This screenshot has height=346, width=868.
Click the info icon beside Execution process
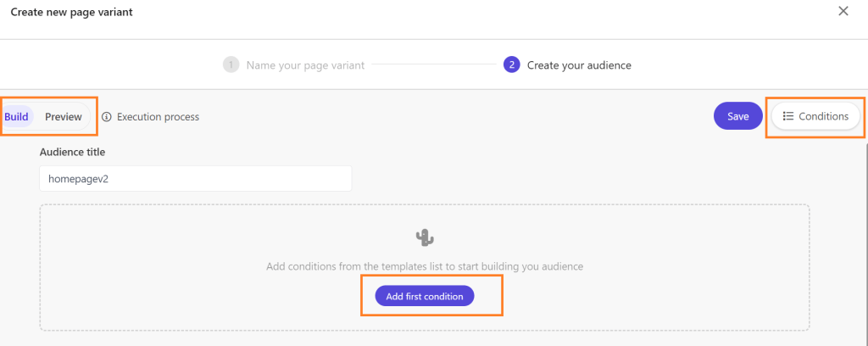[x=107, y=117]
